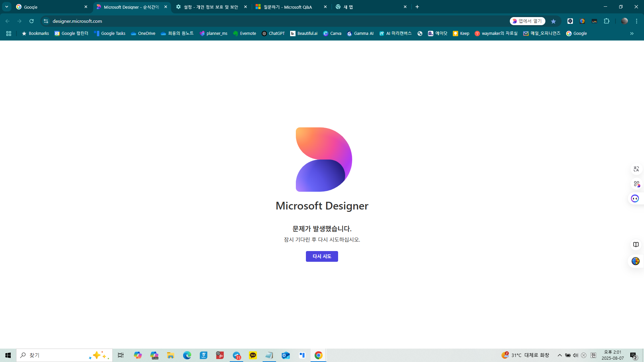
Task: Click the browser forward arrow
Action: (x=19, y=21)
